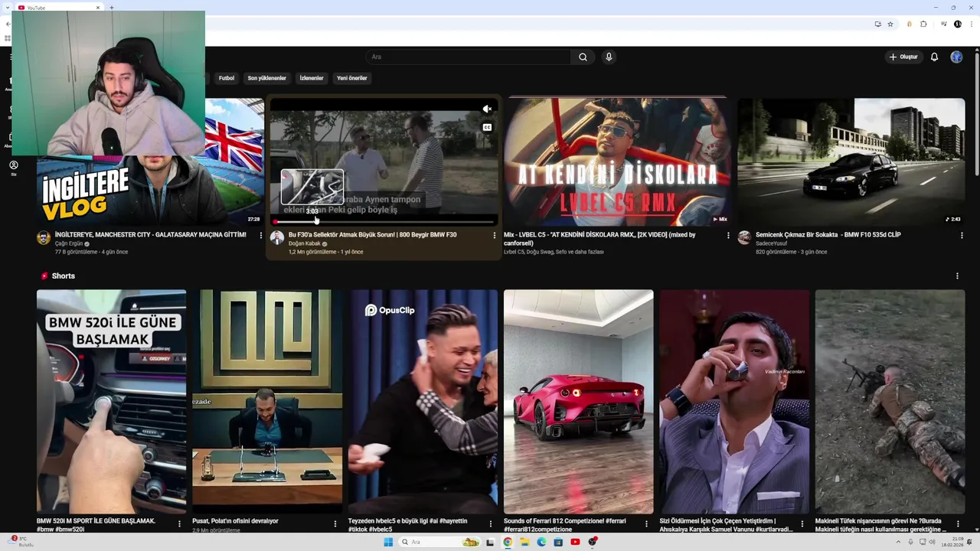Start voice search with the microphone icon
The image size is (980, 551).
click(609, 57)
